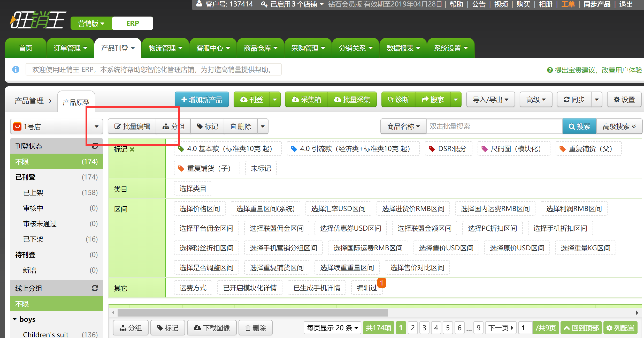
Task: Click the user icon beside 客户号
Action: [x=199, y=4]
